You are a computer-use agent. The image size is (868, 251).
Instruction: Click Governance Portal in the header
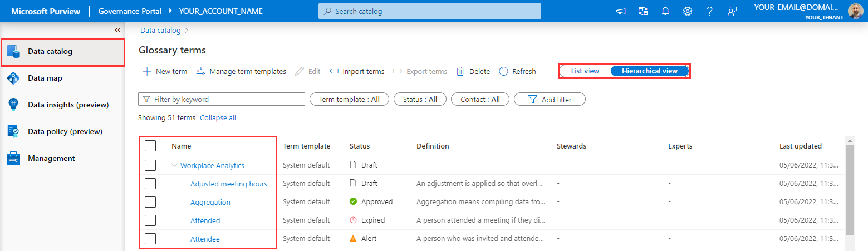(x=130, y=11)
